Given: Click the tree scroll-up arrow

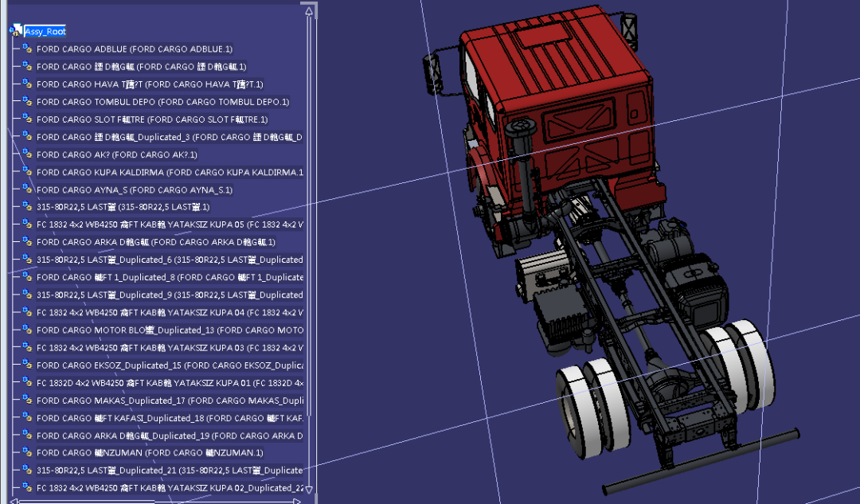Looking at the screenshot, I should coord(309,11).
